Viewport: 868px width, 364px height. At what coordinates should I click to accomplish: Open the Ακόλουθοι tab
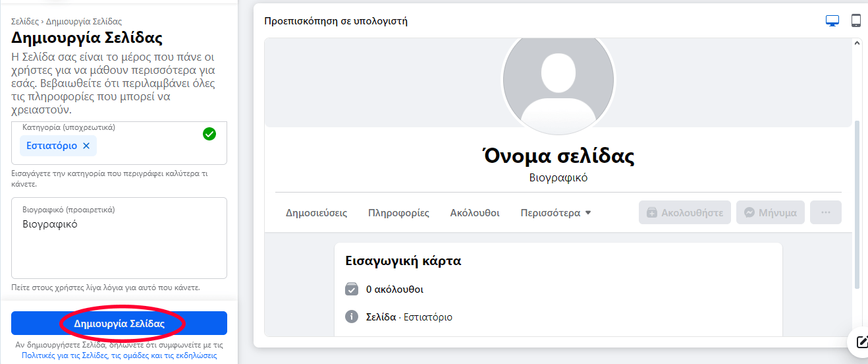point(475,213)
